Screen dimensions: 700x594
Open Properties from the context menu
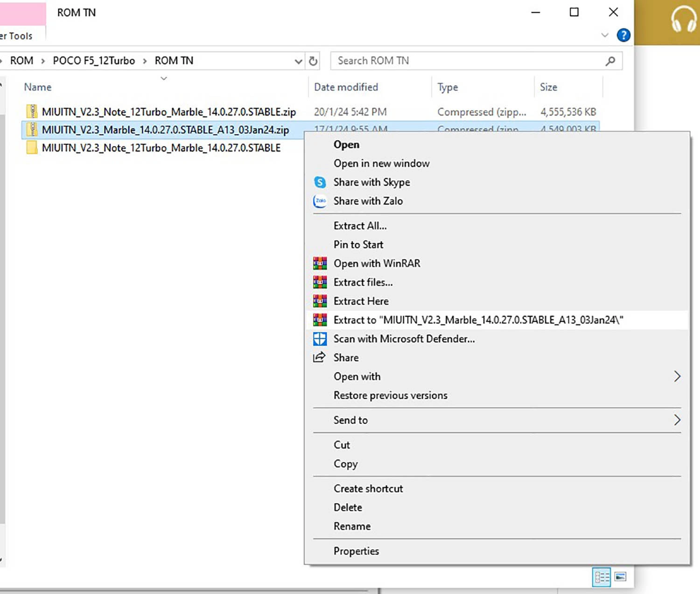pyautogui.click(x=356, y=551)
